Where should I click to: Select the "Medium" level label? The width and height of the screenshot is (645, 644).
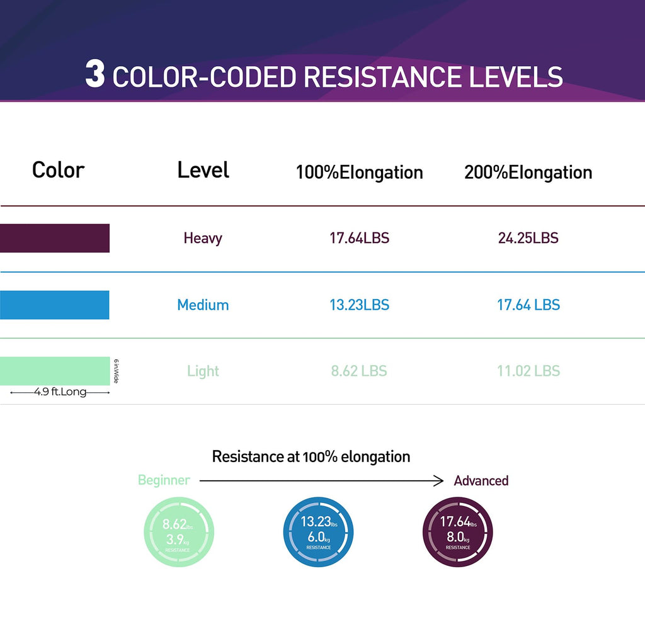[x=203, y=305]
